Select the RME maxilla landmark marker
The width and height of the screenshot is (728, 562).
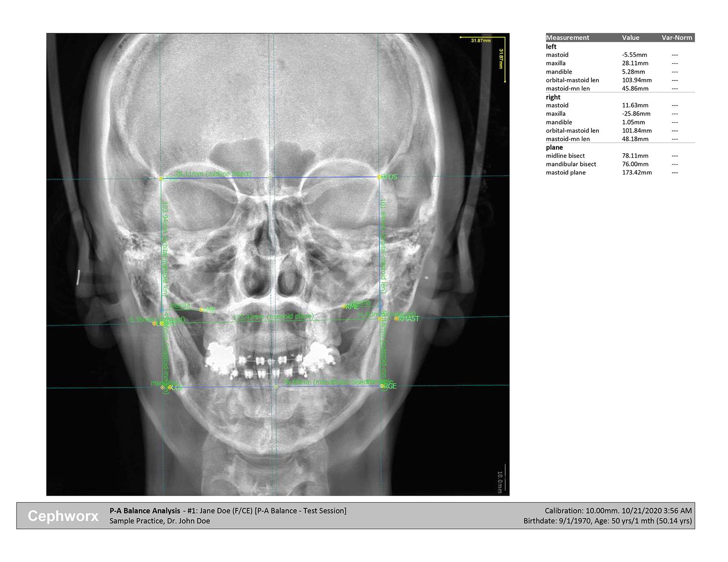344,306
